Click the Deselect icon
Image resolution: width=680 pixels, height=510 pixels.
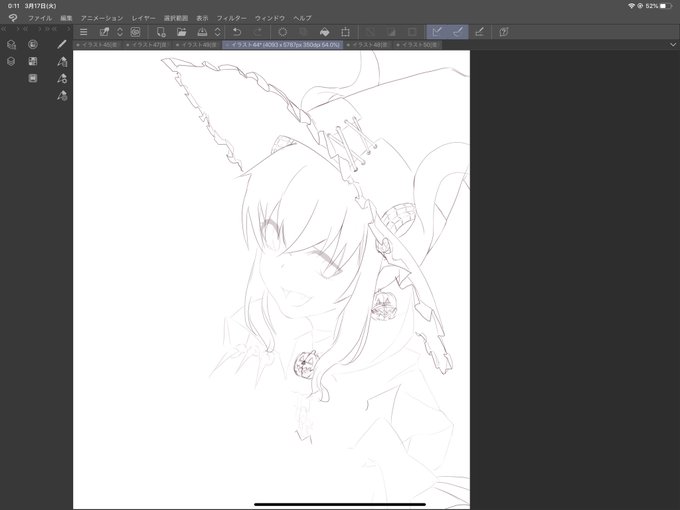[x=370, y=32]
